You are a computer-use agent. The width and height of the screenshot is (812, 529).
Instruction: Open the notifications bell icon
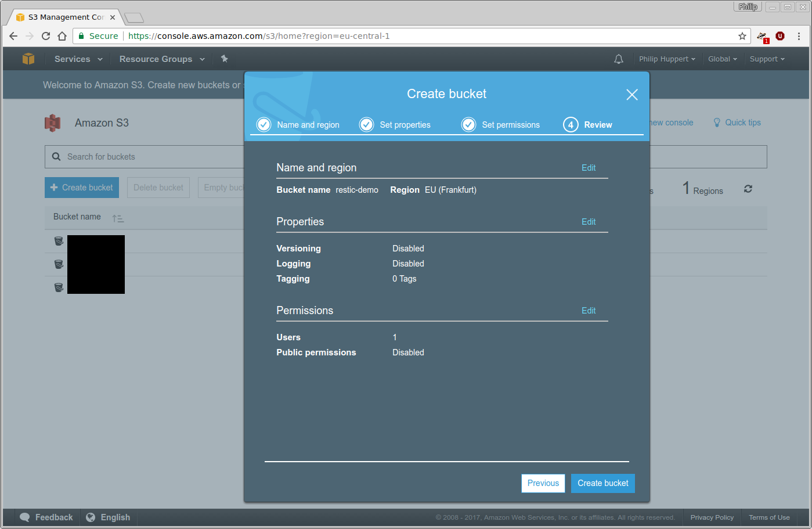click(619, 59)
